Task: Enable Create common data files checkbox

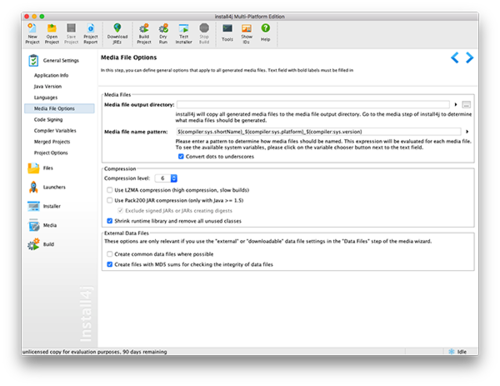Action: [x=109, y=254]
